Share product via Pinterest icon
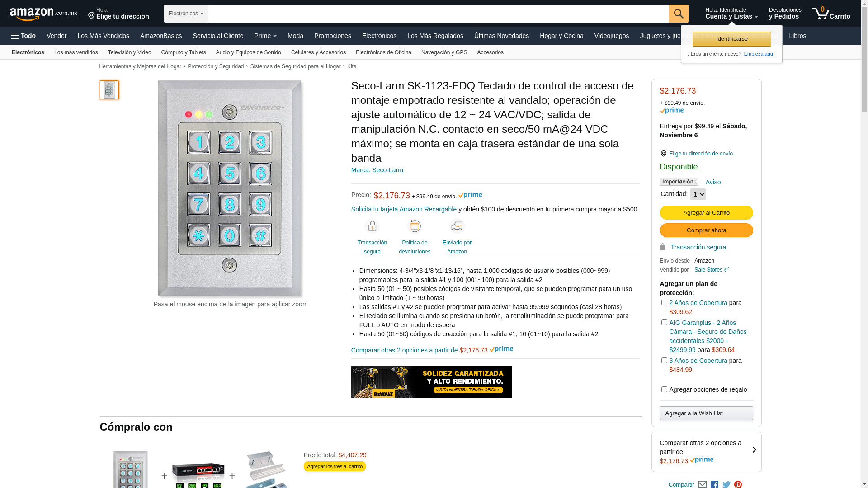Viewport: 868px width, 488px height. pos(738,484)
